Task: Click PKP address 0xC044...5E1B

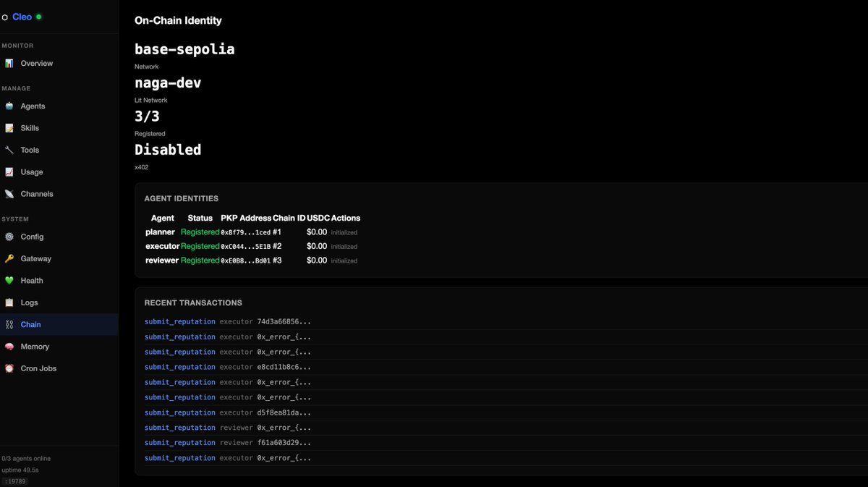Action: pos(246,246)
